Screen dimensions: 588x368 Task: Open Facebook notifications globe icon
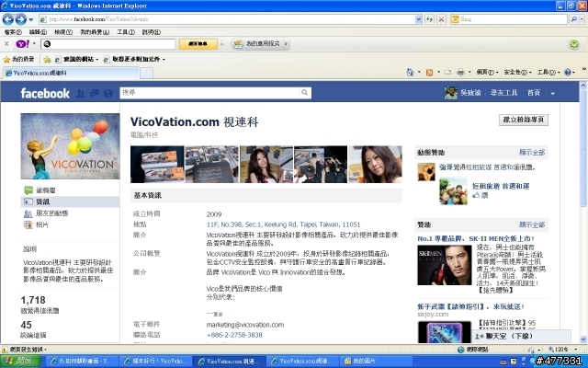[x=108, y=93]
